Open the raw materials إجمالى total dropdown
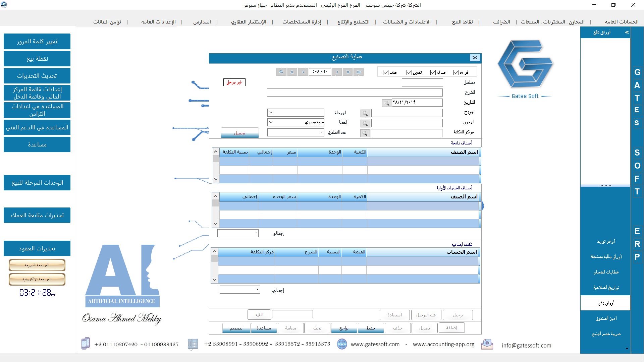The width and height of the screenshot is (644, 362). (x=238, y=233)
